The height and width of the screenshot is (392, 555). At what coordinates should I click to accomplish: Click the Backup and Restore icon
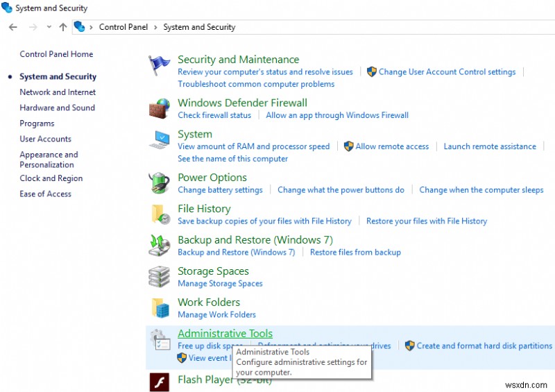[x=160, y=246]
